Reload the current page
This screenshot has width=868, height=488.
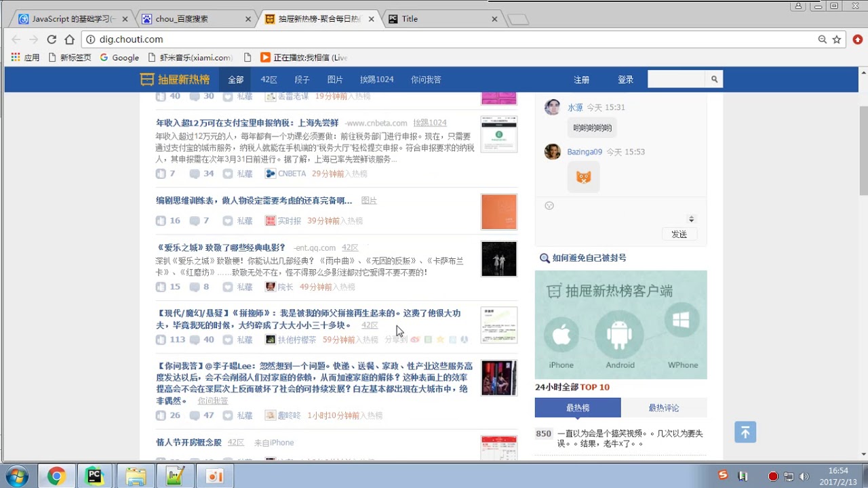point(52,39)
